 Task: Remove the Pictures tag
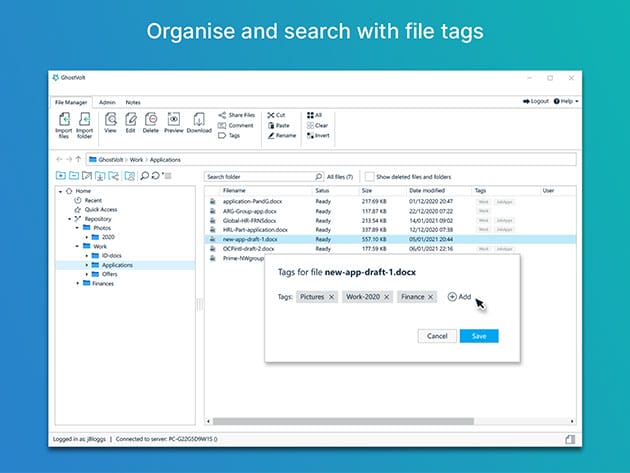[331, 297]
